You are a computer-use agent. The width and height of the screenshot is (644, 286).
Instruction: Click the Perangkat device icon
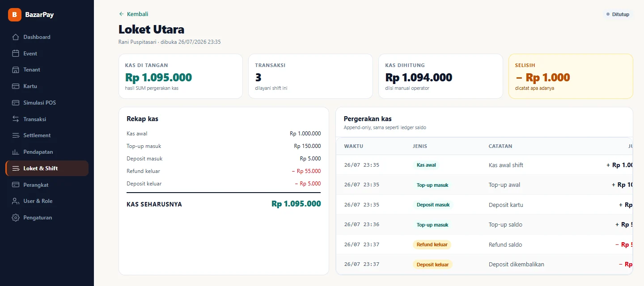pyautogui.click(x=16, y=185)
